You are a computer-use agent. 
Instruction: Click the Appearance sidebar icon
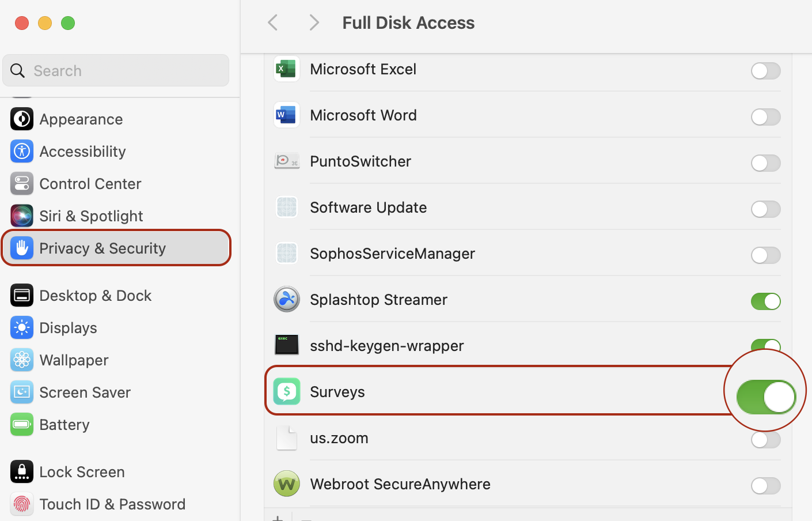(x=22, y=119)
